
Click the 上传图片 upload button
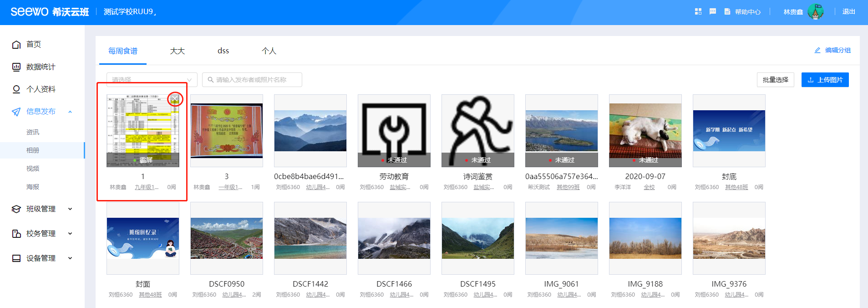pos(825,80)
